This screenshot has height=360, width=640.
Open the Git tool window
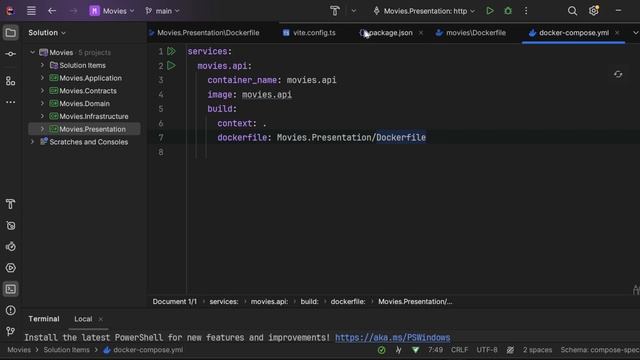(x=11, y=331)
